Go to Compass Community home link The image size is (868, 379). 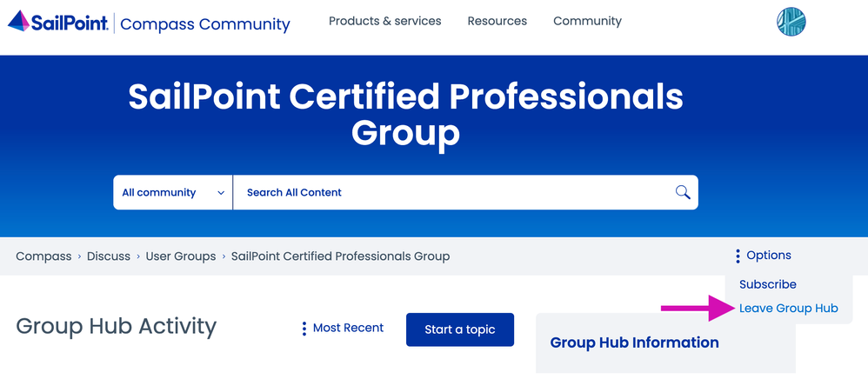pyautogui.click(x=204, y=23)
